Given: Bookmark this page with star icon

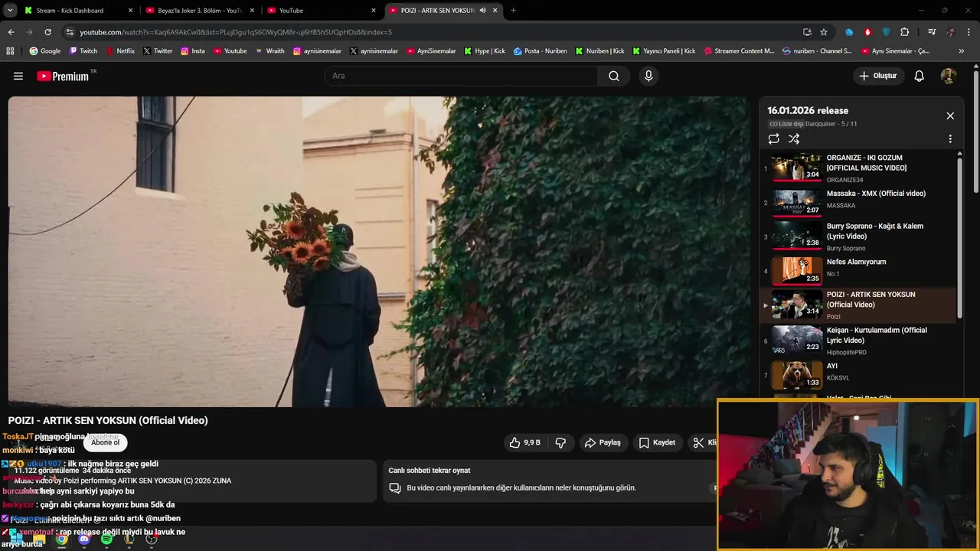Looking at the screenshot, I should click(824, 32).
